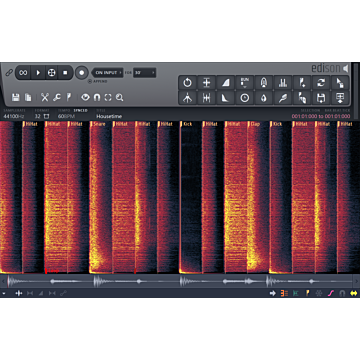The height and width of the screenshot is (360, 360).
Task: Click the claw machine tool button
Action: coord(187,98)
